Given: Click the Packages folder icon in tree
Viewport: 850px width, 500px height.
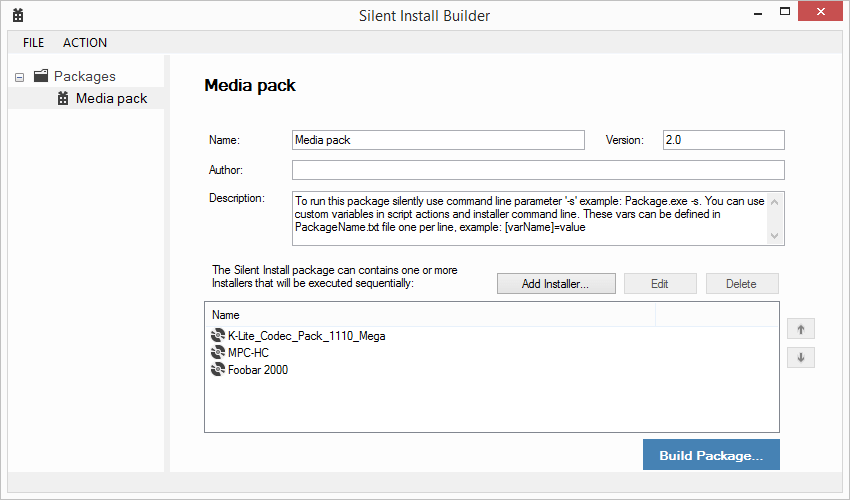Looking at the screenshot, I should tap(41, 76).
